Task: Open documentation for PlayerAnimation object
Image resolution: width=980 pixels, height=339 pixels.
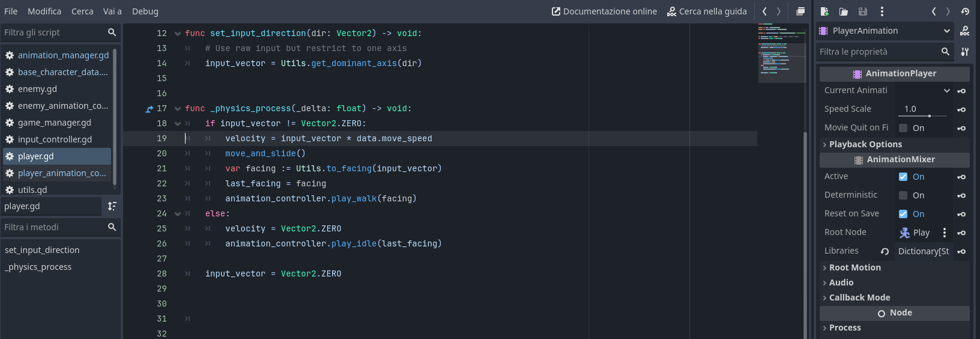Action: click(x=965, y=31)
